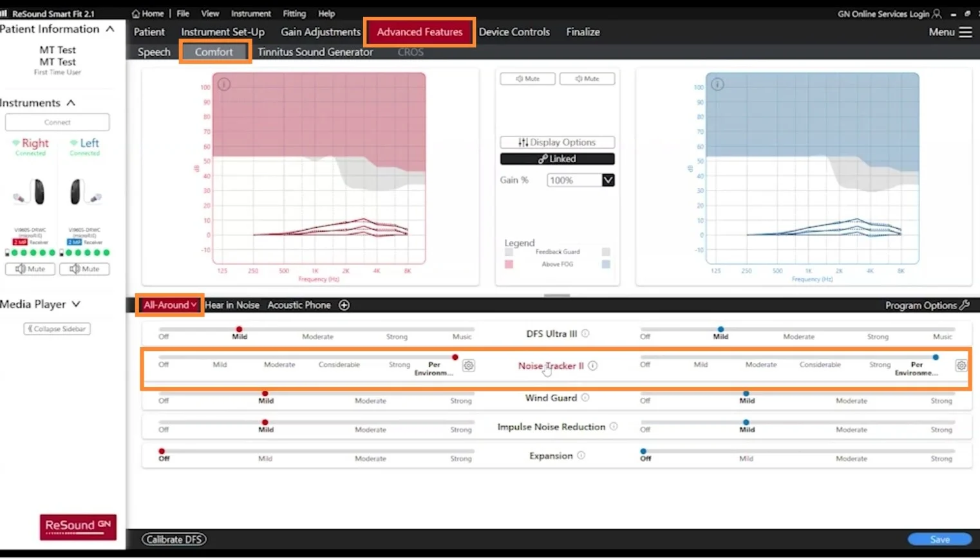980x560 pixels.
Task: Add a new program with the plus icon
Action: click(x=344, y=305)
